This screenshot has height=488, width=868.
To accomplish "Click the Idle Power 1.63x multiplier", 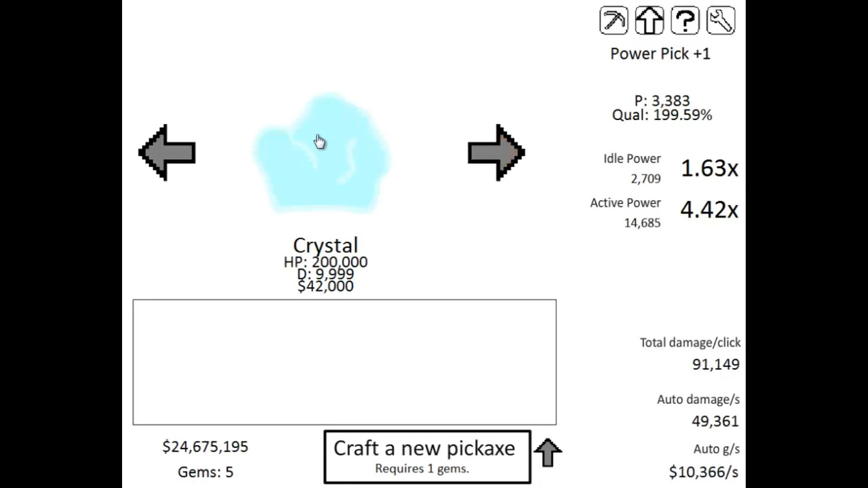I will tap(709, 168).
